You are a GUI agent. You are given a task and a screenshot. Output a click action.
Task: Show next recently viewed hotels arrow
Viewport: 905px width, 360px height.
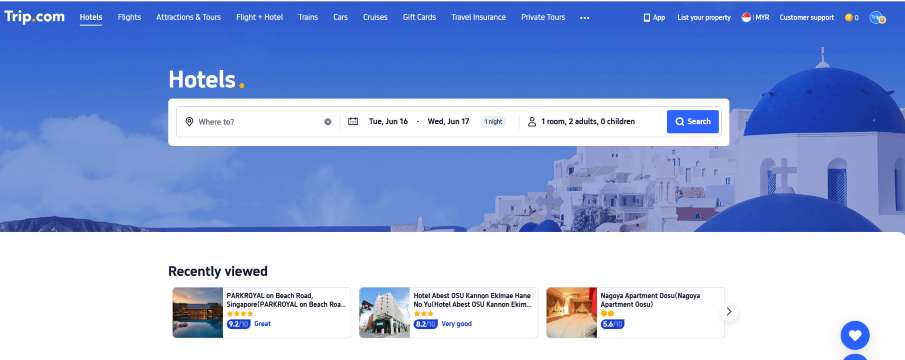[x=729, y=312]
